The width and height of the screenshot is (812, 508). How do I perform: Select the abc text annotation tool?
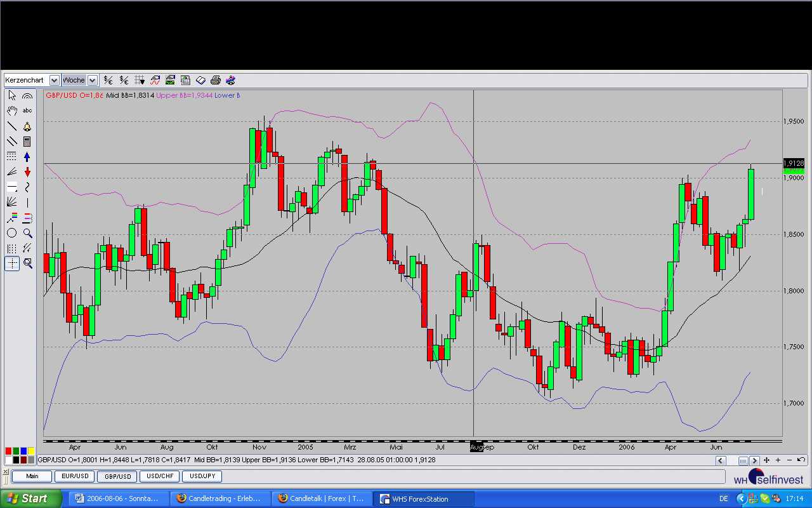27,111
